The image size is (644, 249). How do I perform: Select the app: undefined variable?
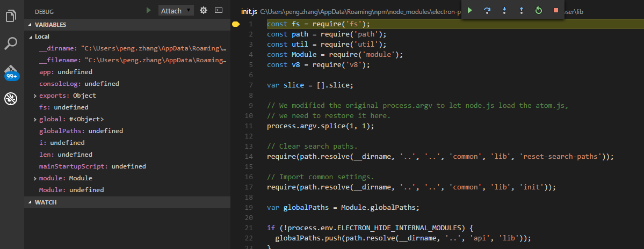pos(127,72)
